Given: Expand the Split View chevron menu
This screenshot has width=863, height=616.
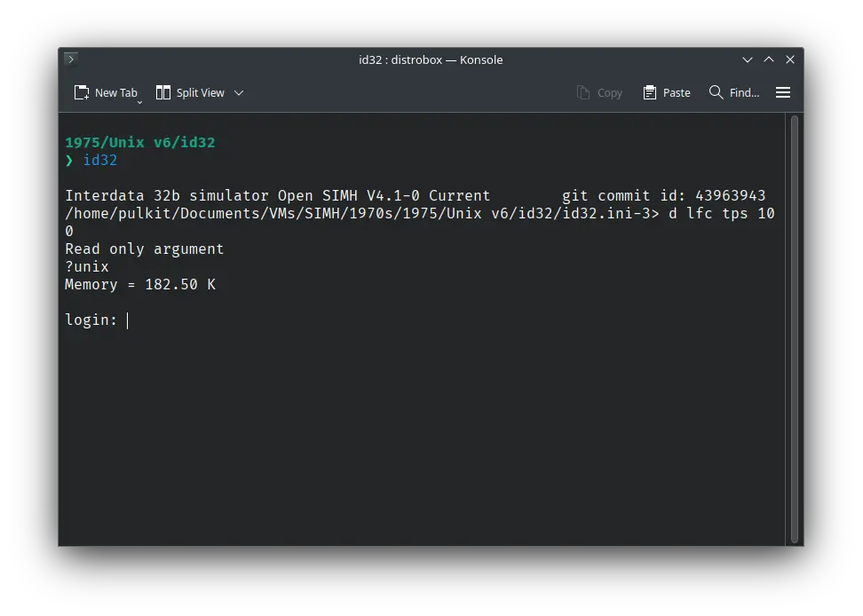Looking at the screenshot, I should (239, 92).
